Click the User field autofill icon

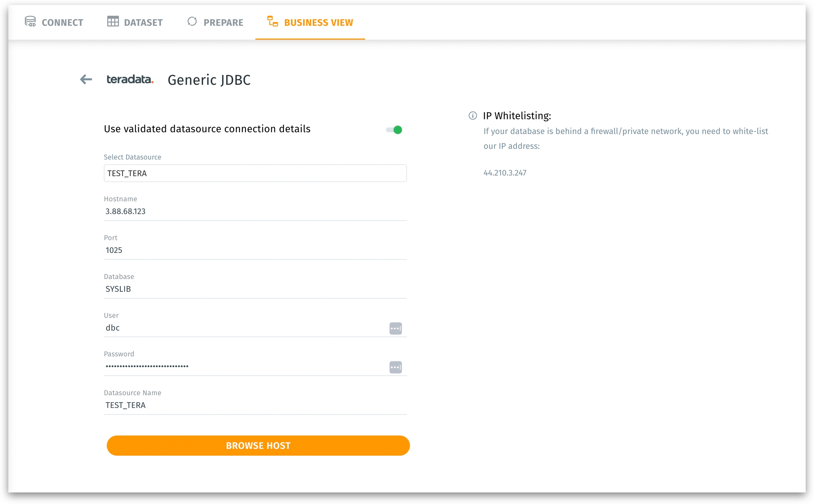(395, 328)
